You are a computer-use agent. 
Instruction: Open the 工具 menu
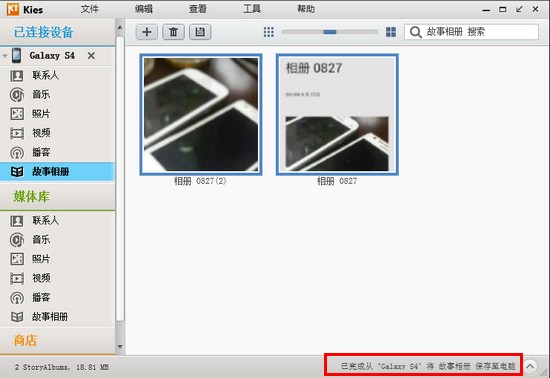[x=252, y=9]
